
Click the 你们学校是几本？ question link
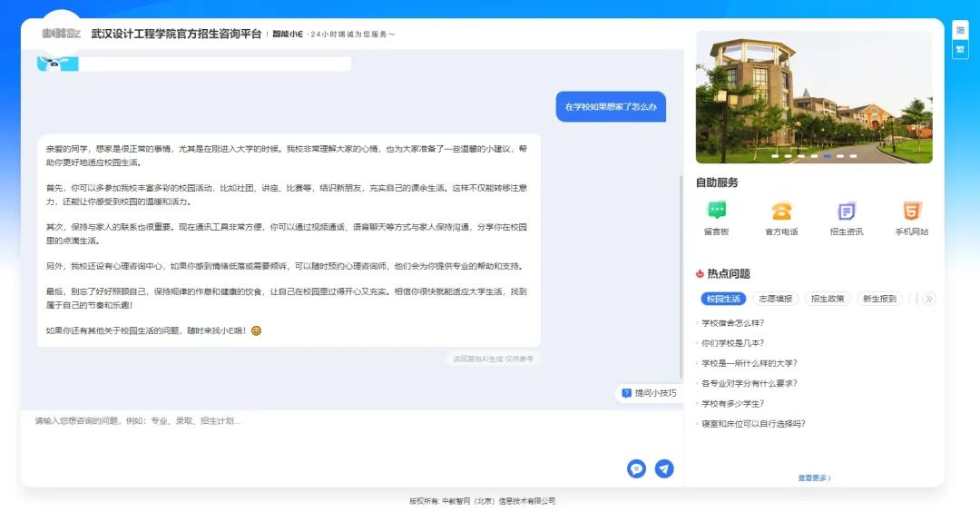coord(732,343)
